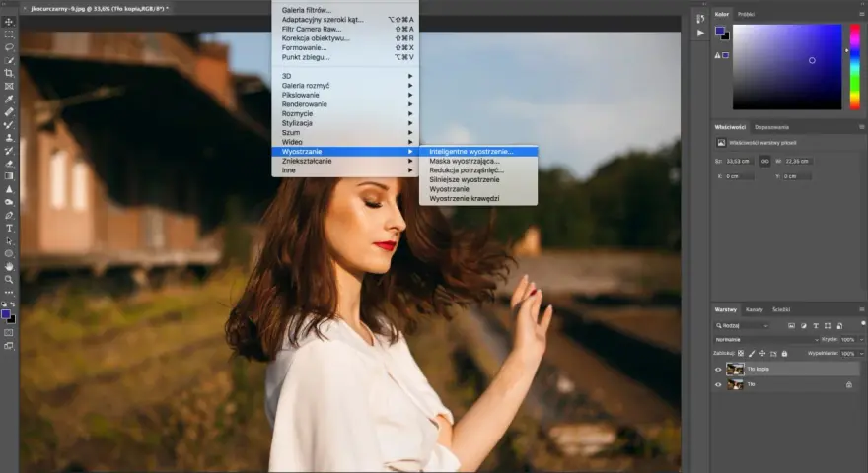Image resolution: width=868 pixels, height=473 pixels.
Task: Open the Normalnie blend mode dropdown
Action: [x=766, y=340]
